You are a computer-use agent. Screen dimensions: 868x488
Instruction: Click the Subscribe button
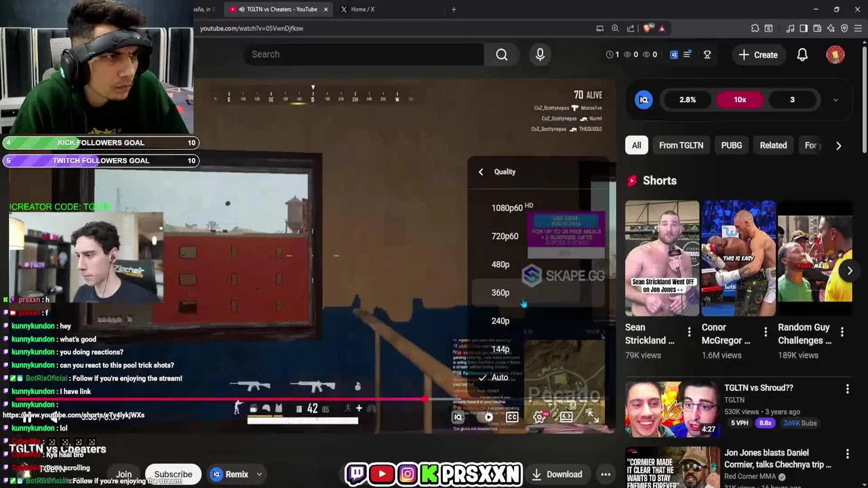click(x=173, y=474)
